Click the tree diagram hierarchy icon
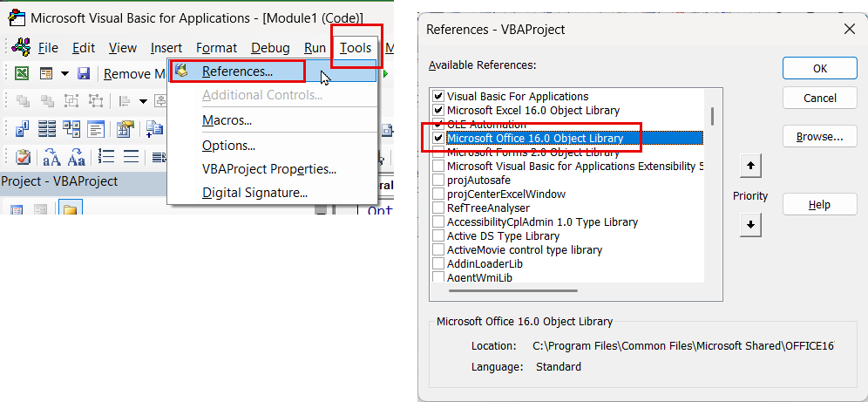868x402 pixels. tap(71, 129)
